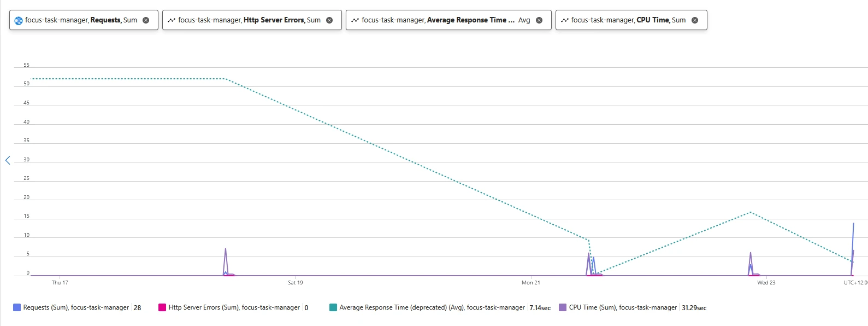Click the globe icon on Requests chip
The image size is (868, 326).
click(19, 20)
